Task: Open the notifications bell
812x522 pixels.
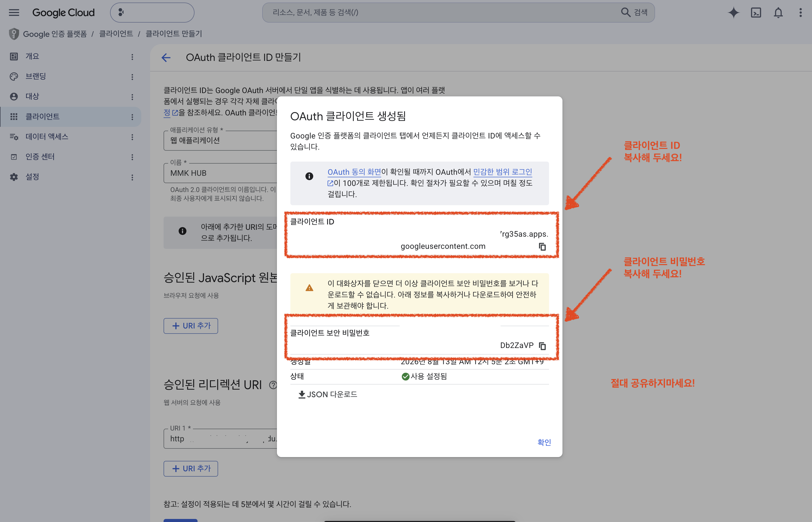Action: click(x=778, y=12)
